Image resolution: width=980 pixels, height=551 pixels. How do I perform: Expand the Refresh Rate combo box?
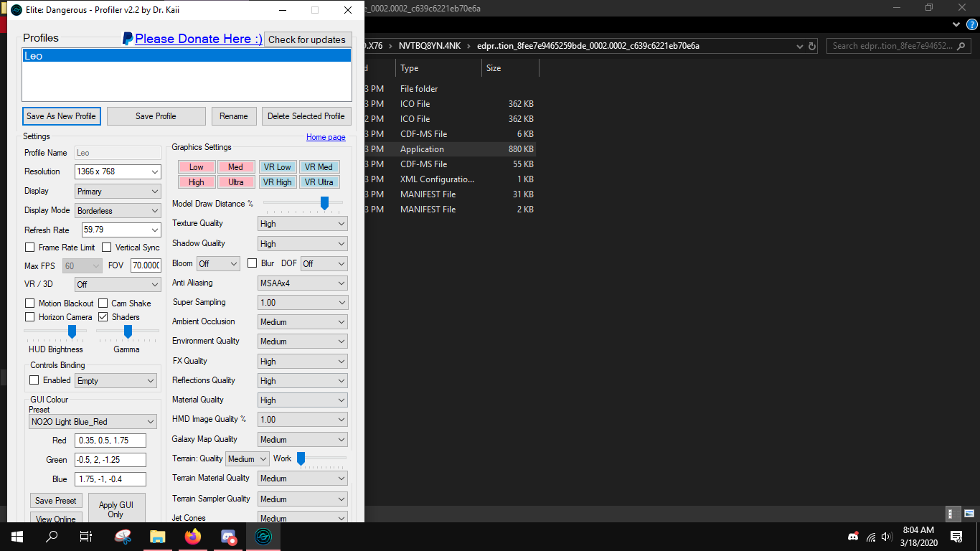(155, 230)
